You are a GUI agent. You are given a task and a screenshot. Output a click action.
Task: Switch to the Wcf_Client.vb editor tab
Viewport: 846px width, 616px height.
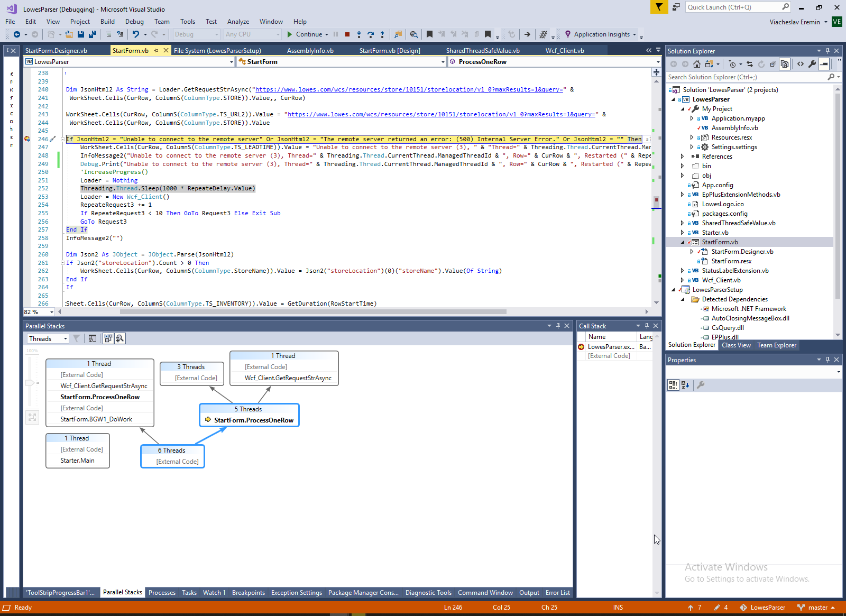(565, 51)
